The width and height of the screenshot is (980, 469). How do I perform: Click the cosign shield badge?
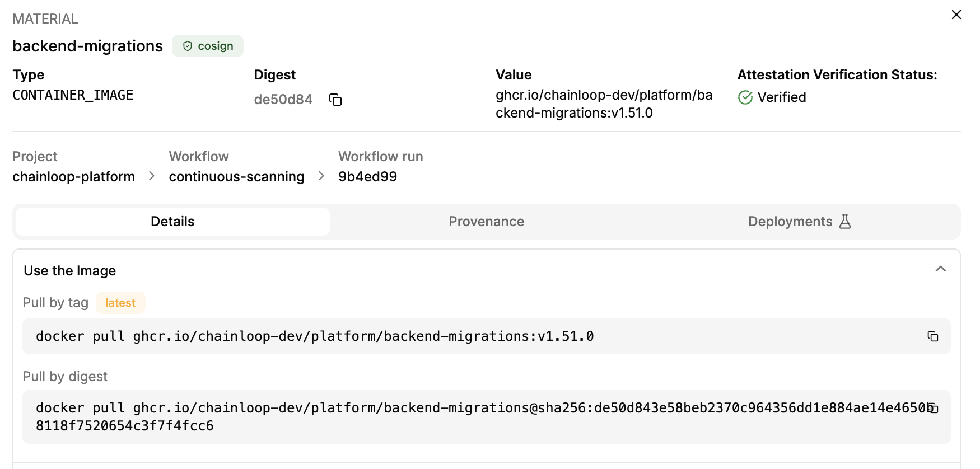point(208,46)
